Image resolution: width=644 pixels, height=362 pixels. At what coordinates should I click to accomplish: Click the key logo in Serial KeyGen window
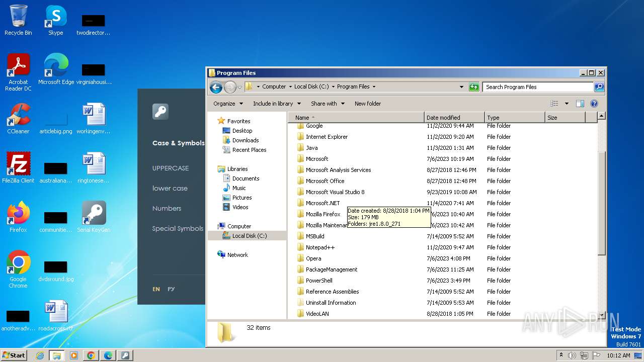160,112
